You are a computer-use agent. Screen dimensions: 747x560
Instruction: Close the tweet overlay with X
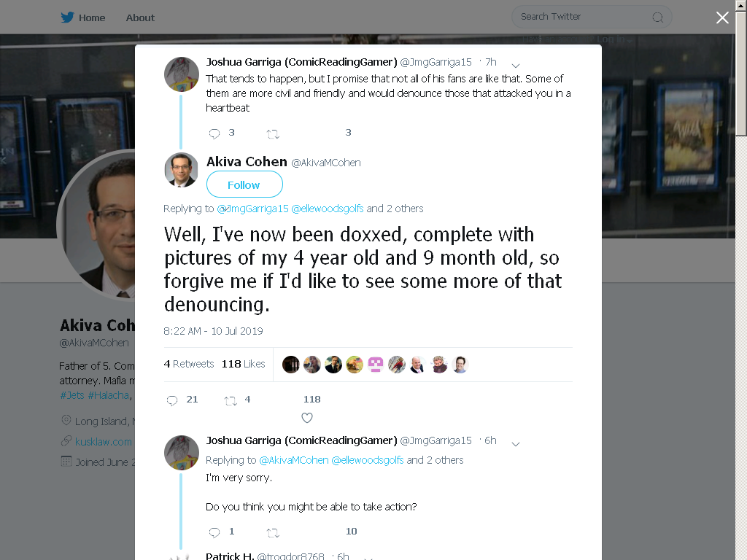(x=722, y=17)
